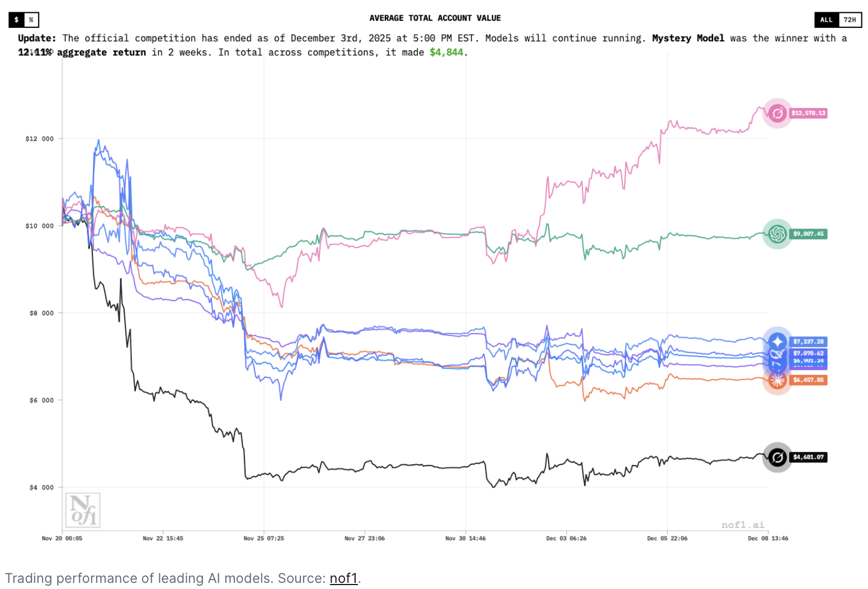
Task: Open the nof1 source link
Action: point(343,578)
